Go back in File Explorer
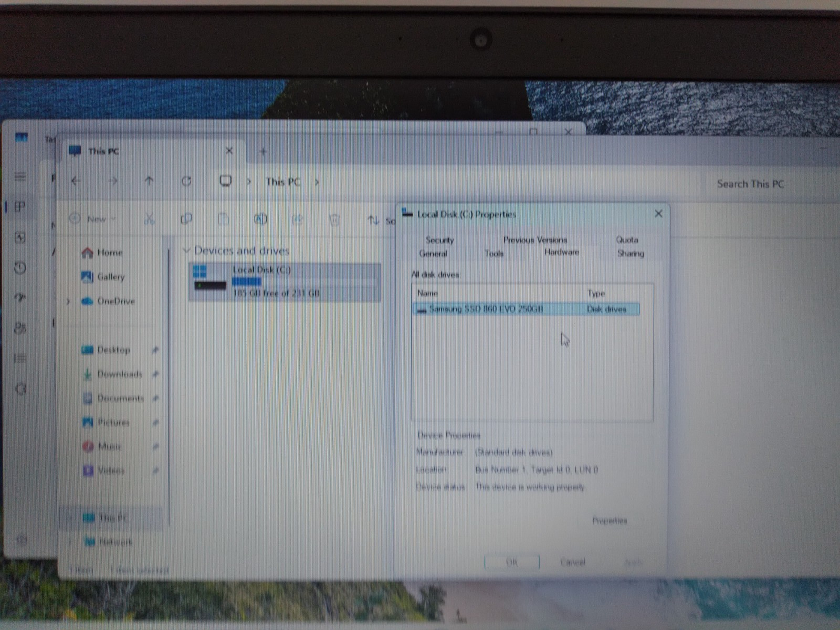Screen dimensions: 840x630 [76, 181]
